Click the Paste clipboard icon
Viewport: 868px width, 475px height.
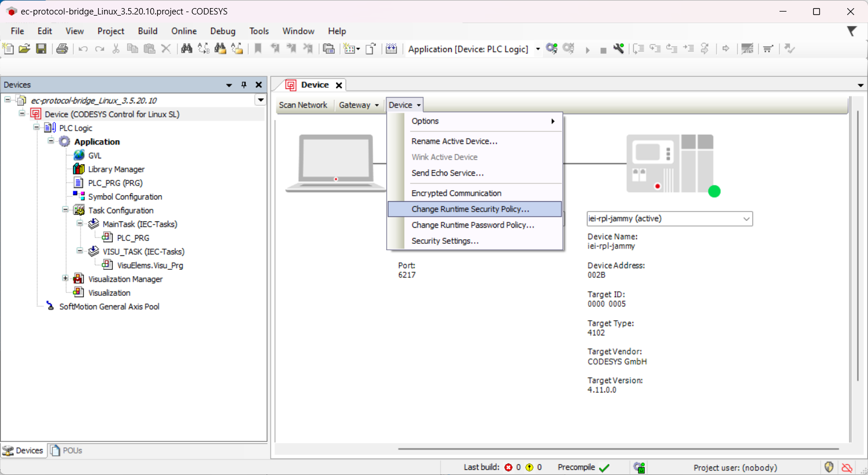point(149,49)
